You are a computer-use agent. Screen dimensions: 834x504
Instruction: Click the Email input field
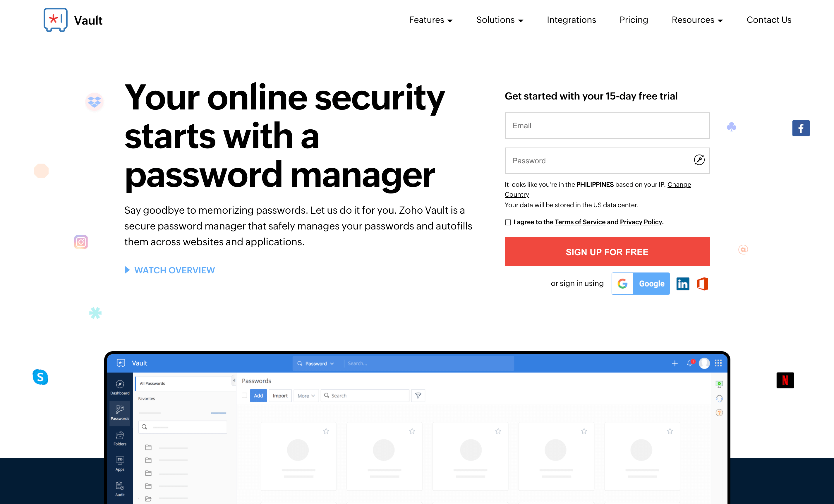tap(607, 125)
